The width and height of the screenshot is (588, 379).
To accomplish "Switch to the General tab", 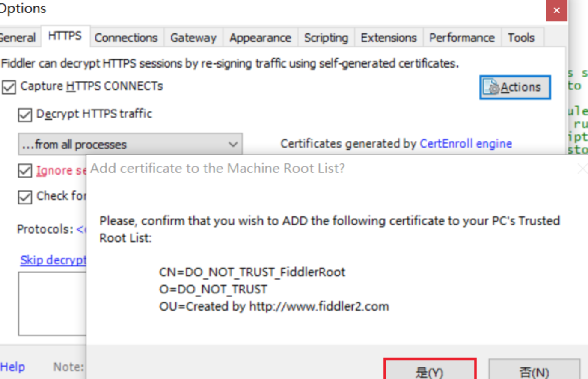I will (x=18, y=38).
